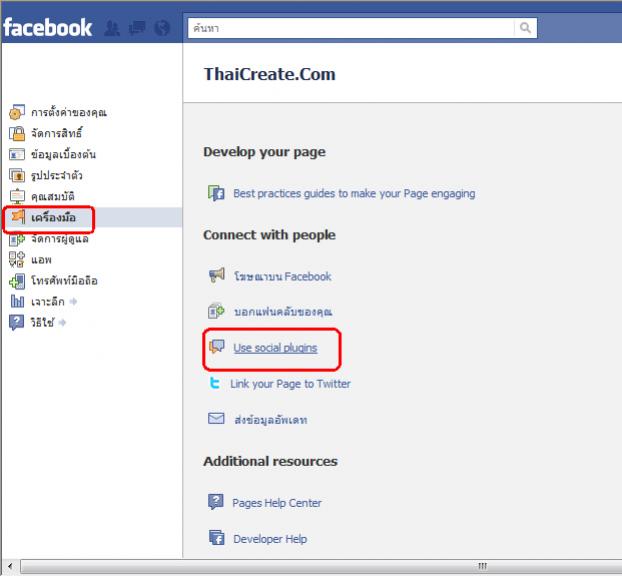Select ข้อมูลเบื้องต้น in sidebar
Screen dimensions: 622x576
[63, 154]
